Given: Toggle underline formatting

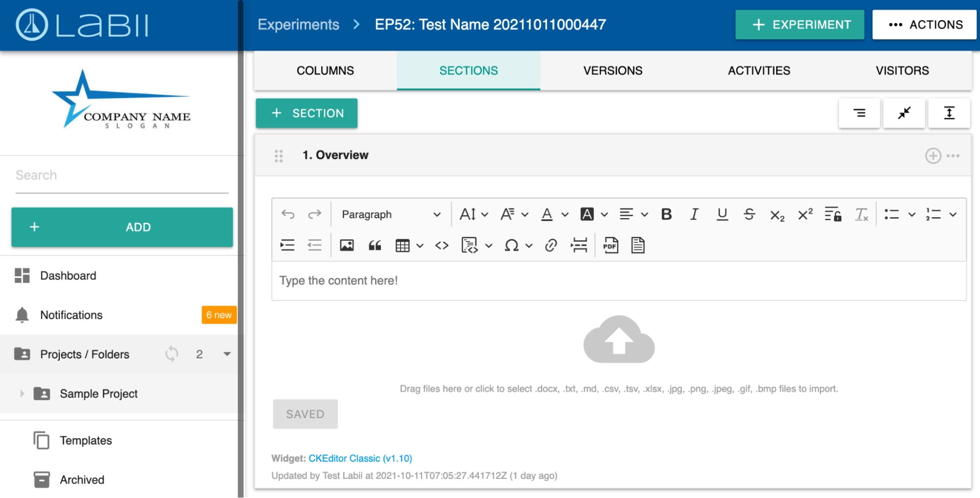Looking at the screenshot, I should pyautogui.click(x=722, y=215).
